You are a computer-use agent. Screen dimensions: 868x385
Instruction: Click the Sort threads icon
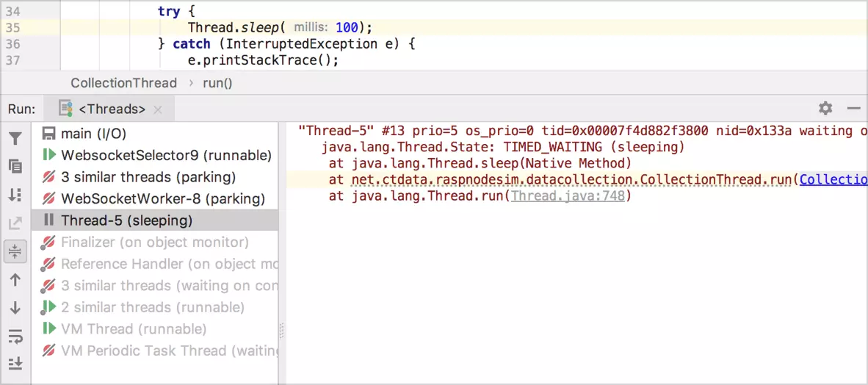tap(15, 195)
